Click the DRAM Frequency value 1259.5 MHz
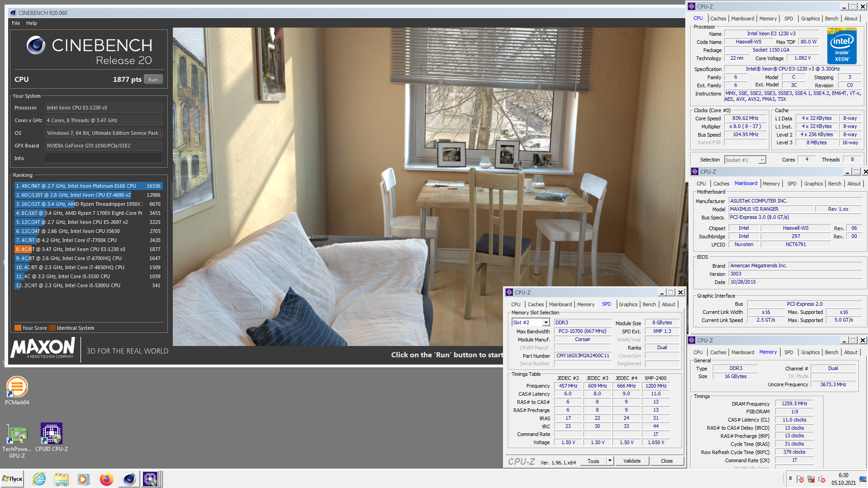Screen dimensions: 868x488 point(794,403)
